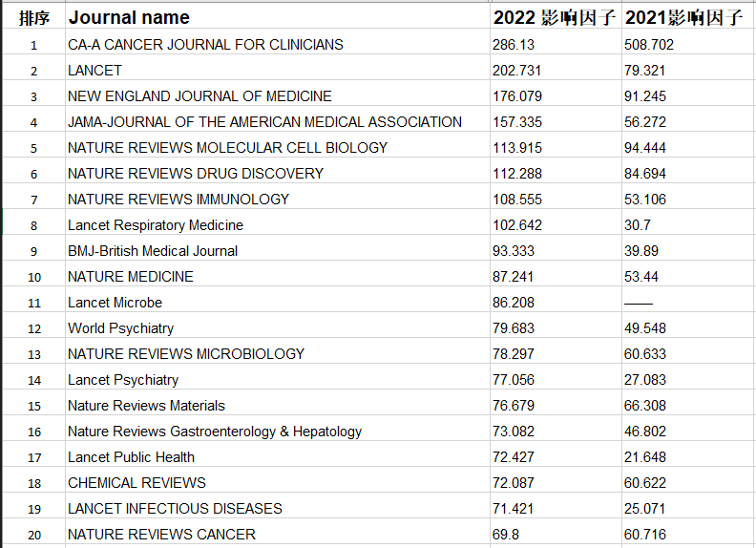Screen dimensions: 756x548
Task: Click the 286.13 impact factor cell
Action: tap(556, 41)
